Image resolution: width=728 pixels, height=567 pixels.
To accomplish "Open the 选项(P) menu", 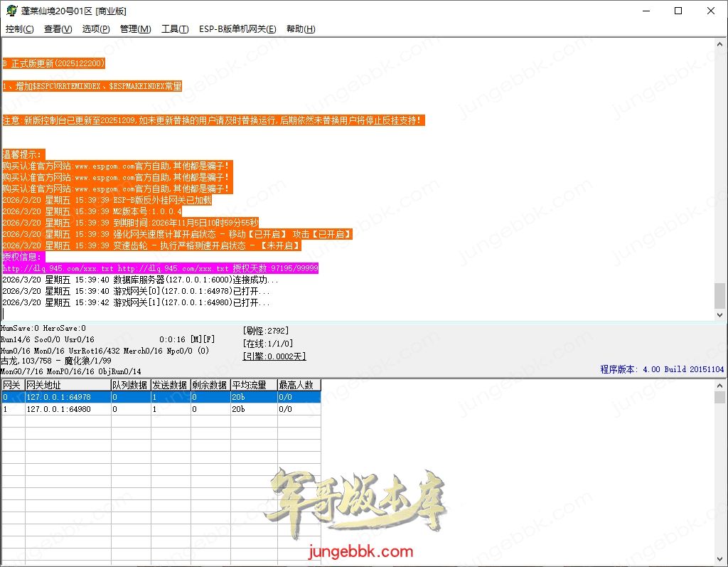I will pos(96,29).
